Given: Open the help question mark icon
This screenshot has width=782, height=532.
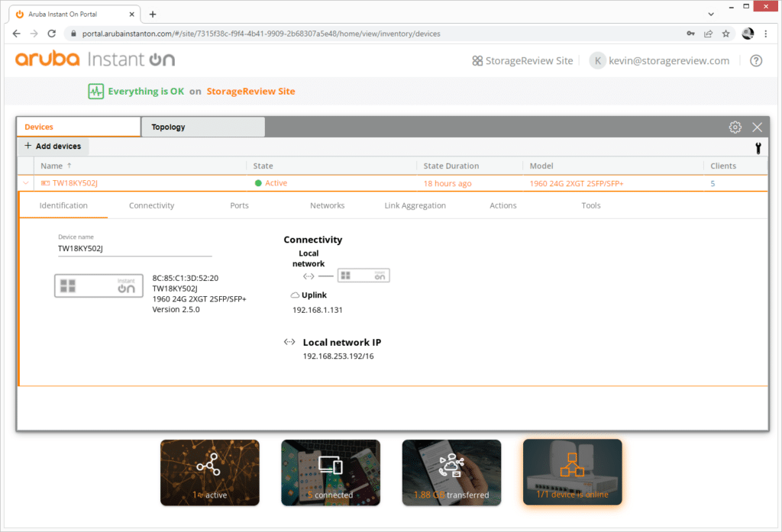Looking at the screenshot, I should pyautogui.click(x=756, y=61).
